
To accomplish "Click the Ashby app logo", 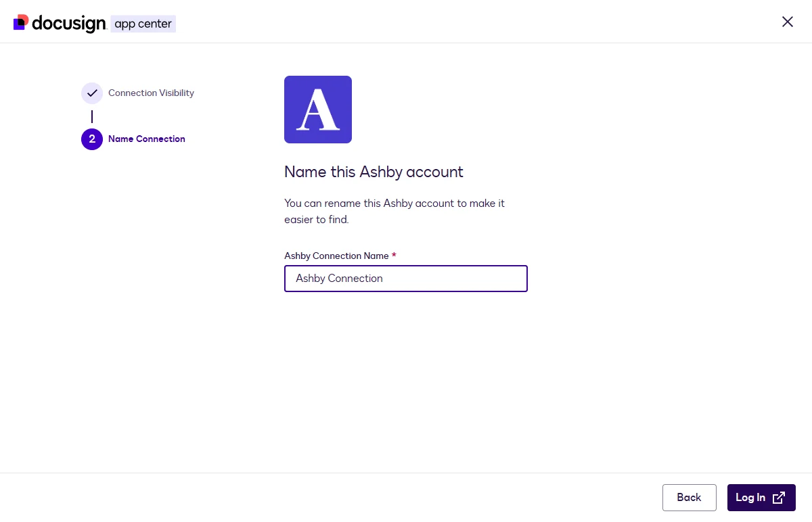I will [x=318, y=110].
